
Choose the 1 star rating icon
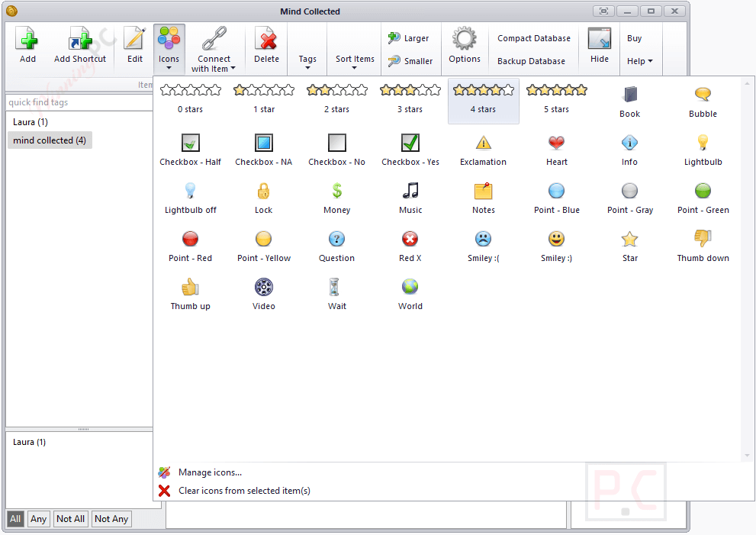264,99
